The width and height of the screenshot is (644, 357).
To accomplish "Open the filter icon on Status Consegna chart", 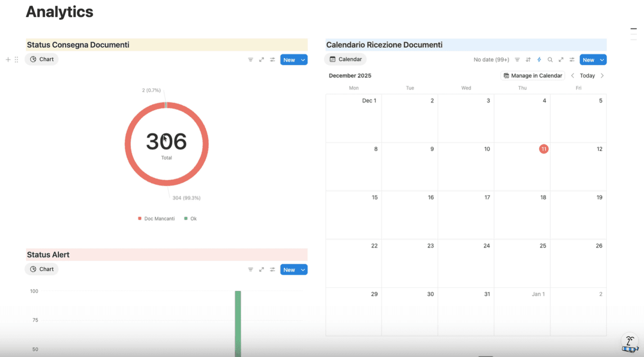I will [x=251, y=59].
